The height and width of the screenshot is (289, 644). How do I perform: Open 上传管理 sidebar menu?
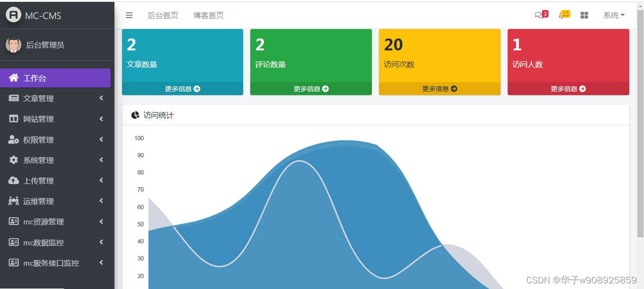[x=56, y=181]
